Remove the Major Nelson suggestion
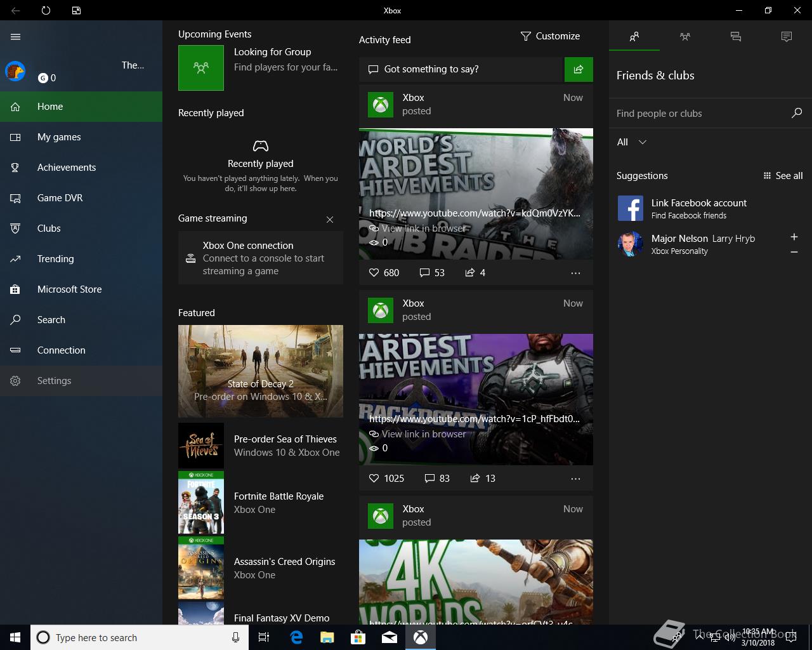 click(x=794, y=252)
